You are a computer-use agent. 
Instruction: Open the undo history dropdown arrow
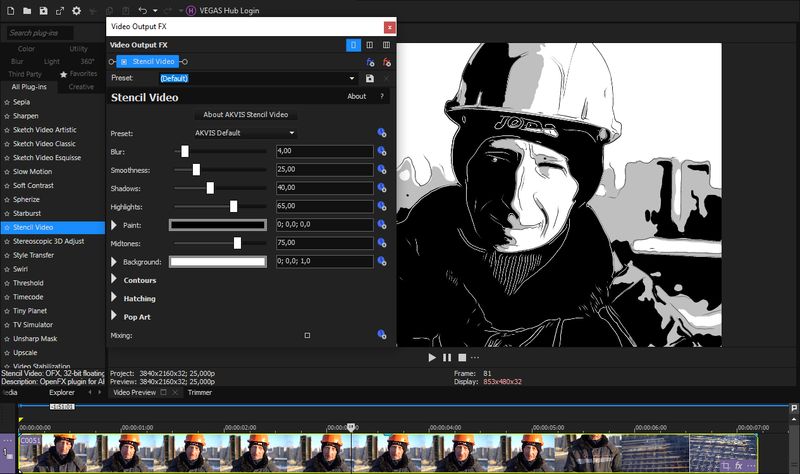tap(155, 10)
